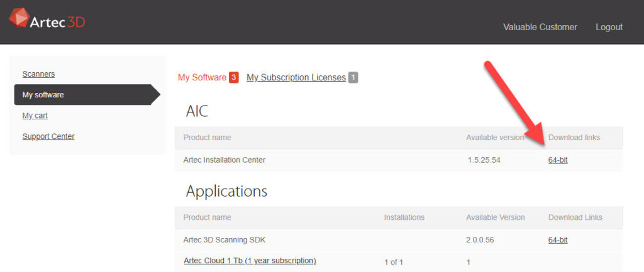Click version number 2.0.0.56
The image size is (644, 272).
pos(480,240)
